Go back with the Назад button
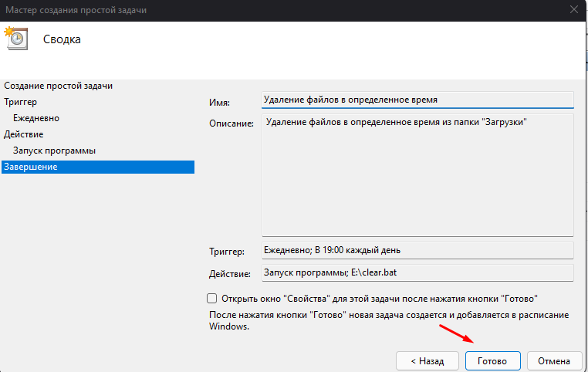This screenshot has height=372, width=588. coord(427,360)
